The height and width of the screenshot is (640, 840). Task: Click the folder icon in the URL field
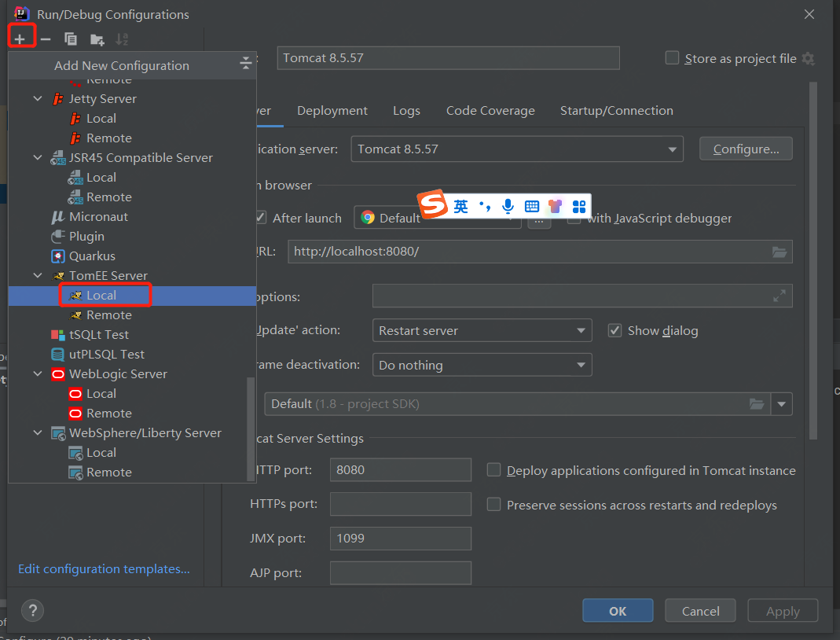(x=779, y=252)
